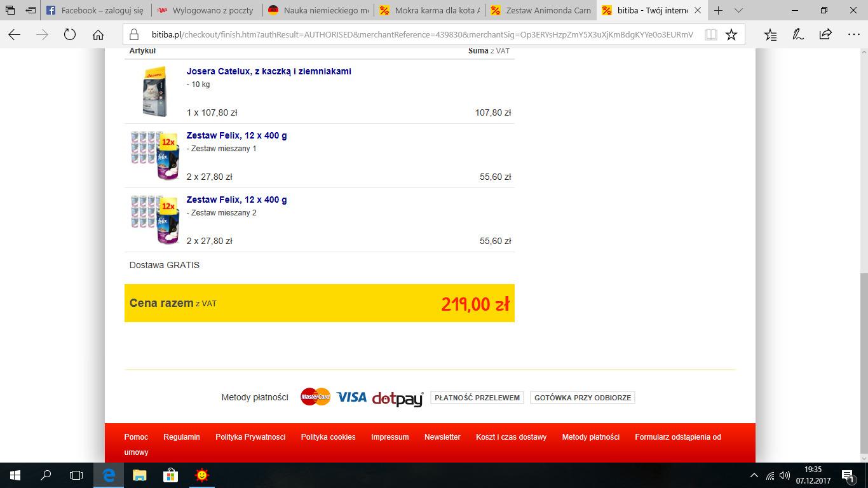The width and height of the screenshot is (868, 488).
Task: Open Edge settings and more menu
Action: [x=853, y=35]
